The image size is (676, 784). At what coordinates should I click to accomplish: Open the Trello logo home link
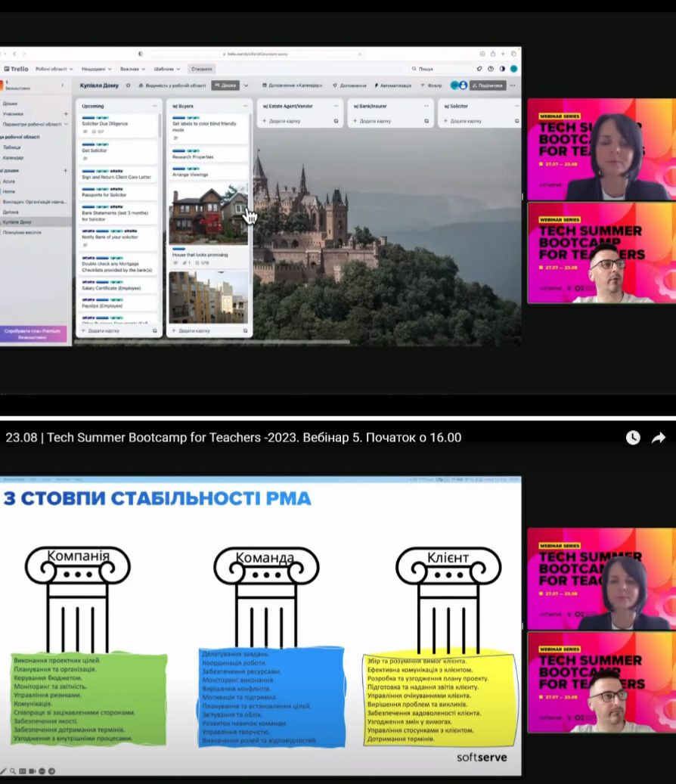[x=17, y=69]
